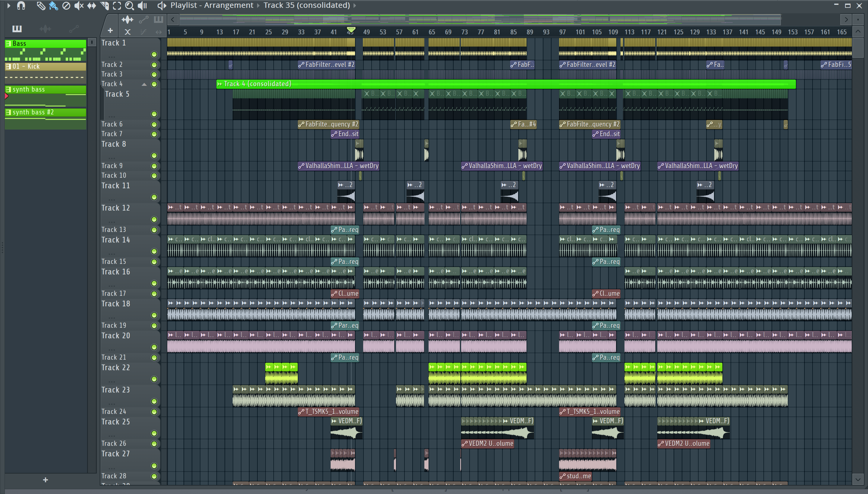Image resolution: width=868 pixels, height=494 pixels.
Task: Select the Playback speaker tool
Action: 142,5
